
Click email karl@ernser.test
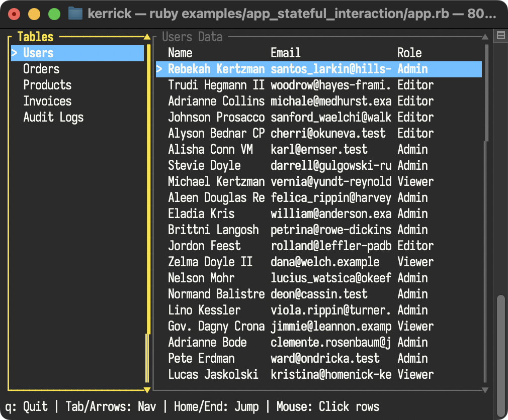click(x=319, y=150)
